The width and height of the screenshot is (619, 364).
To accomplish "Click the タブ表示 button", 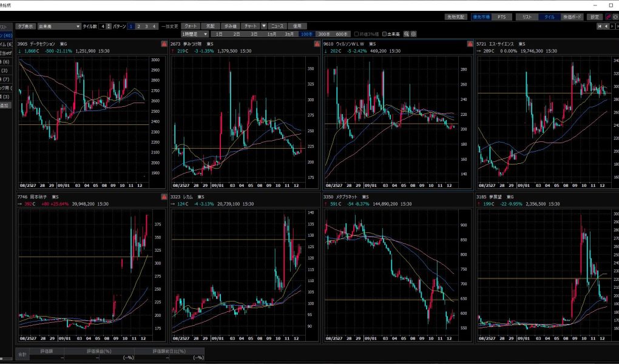I will 25,27.
